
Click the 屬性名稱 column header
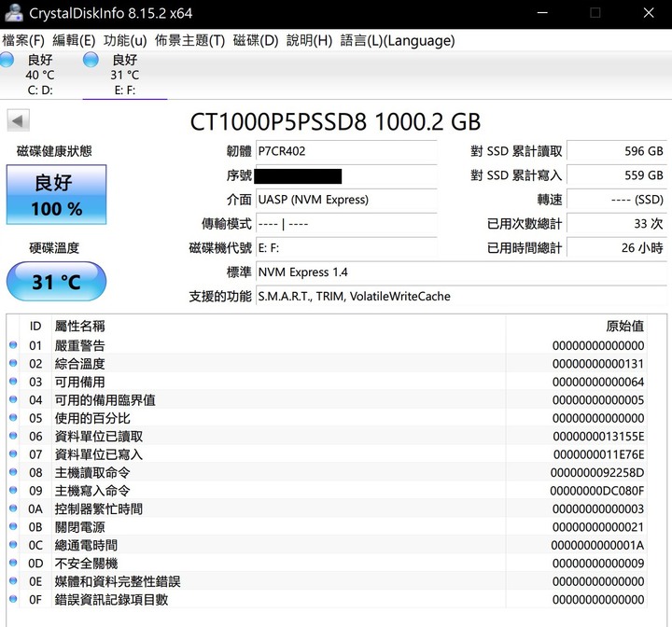coord(278,327)
